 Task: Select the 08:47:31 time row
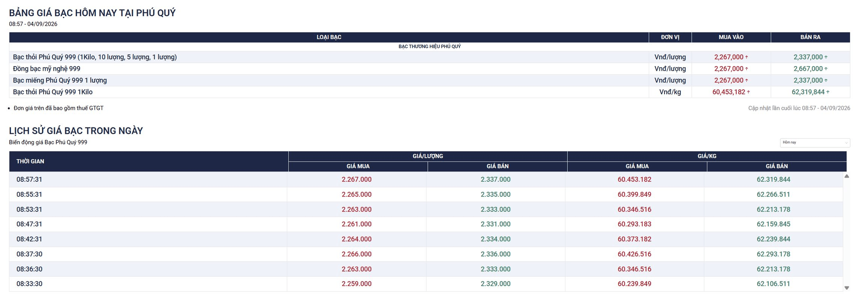click(x=426, y=224)
